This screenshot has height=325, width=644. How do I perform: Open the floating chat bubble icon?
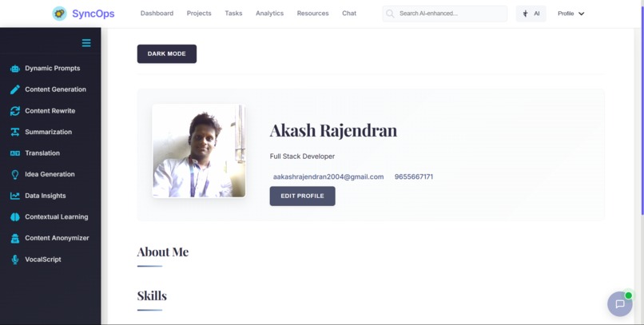[x=620, y=304]
